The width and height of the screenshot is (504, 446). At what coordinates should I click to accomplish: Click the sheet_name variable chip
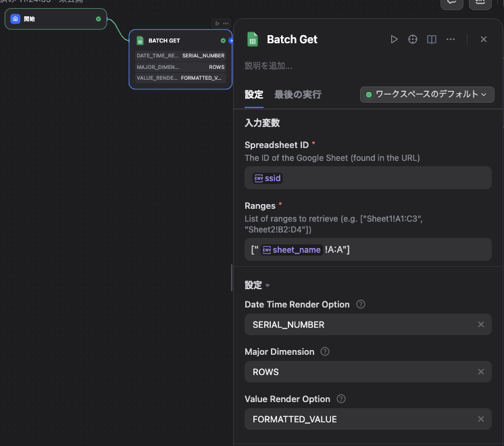[x=292, y=250]
